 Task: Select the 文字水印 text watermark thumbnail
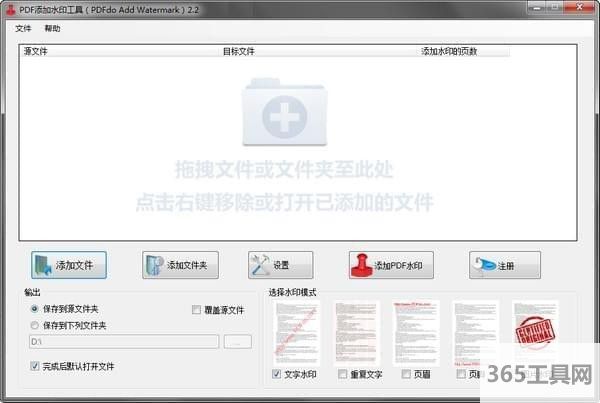pyautogui.click(x=297, y=333)
